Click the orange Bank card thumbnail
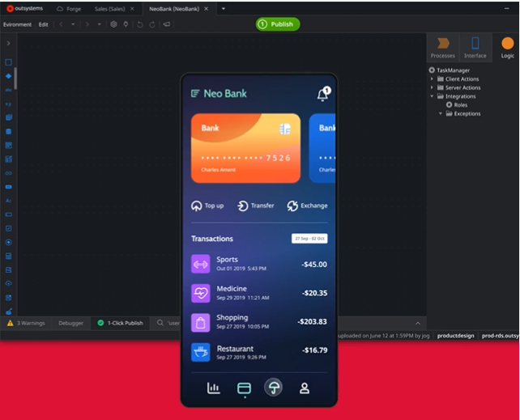 pos(245,147)
